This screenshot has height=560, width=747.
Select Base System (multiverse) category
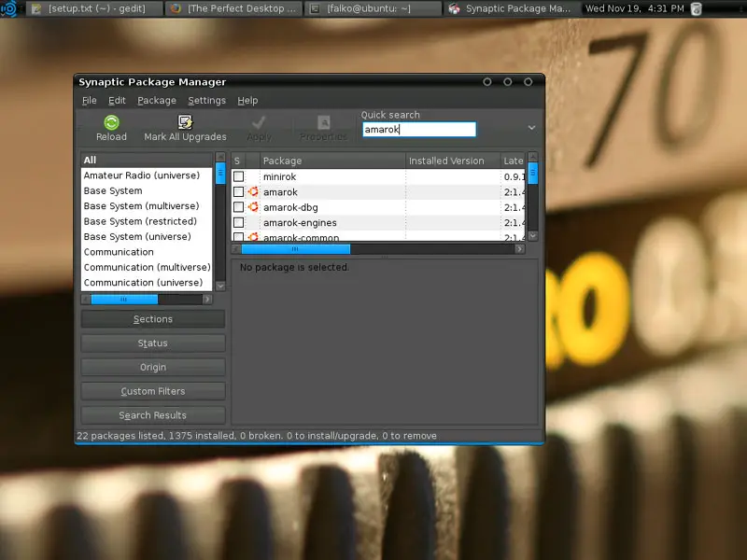click(x=147, y=205)
